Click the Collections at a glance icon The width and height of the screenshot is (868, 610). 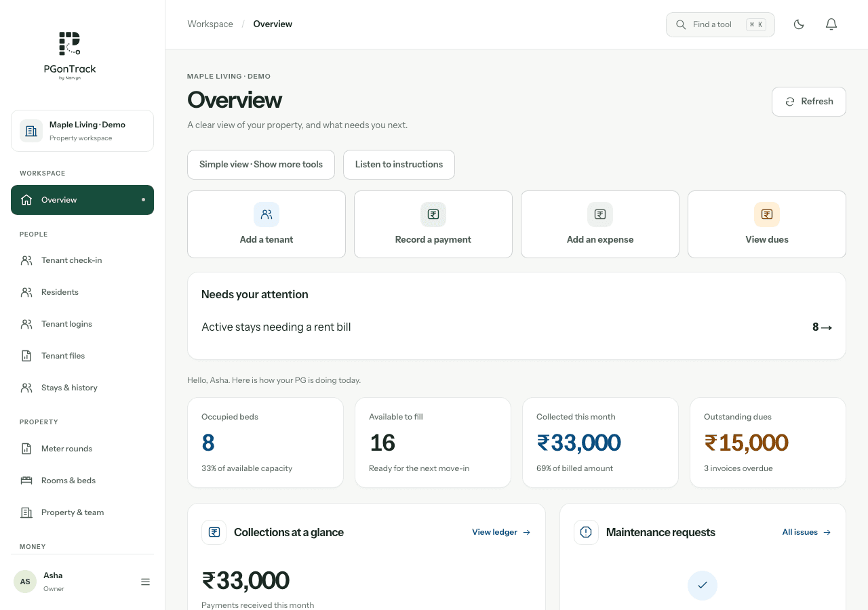point(214,532)
